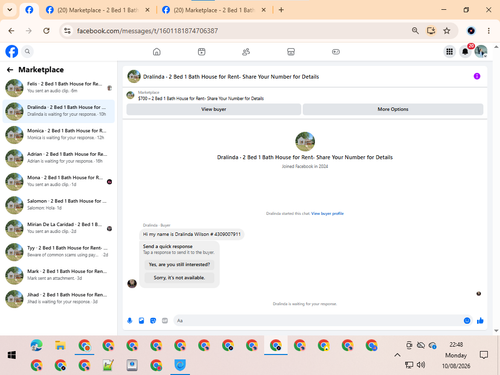
Task: Open Facebook search magnifier
Action: tap(27, 52)
